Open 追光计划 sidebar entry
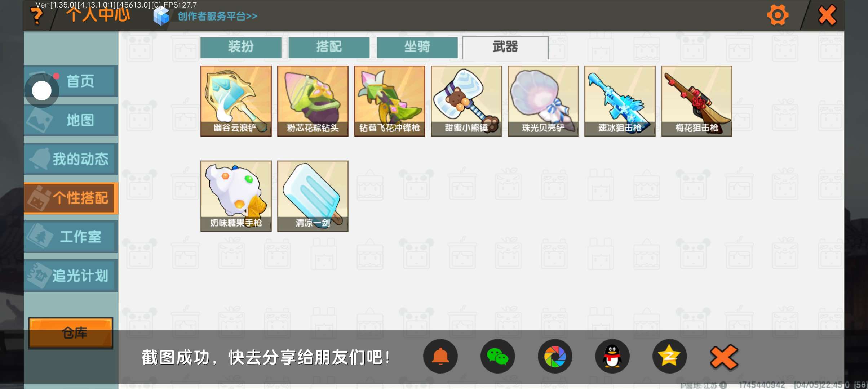Screen dimensions: 868x389 pos(71,276)
